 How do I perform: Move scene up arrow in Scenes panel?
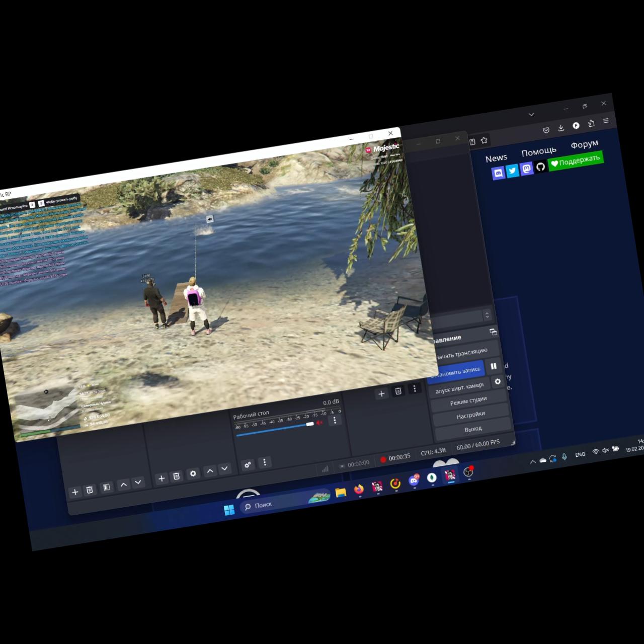123,485
